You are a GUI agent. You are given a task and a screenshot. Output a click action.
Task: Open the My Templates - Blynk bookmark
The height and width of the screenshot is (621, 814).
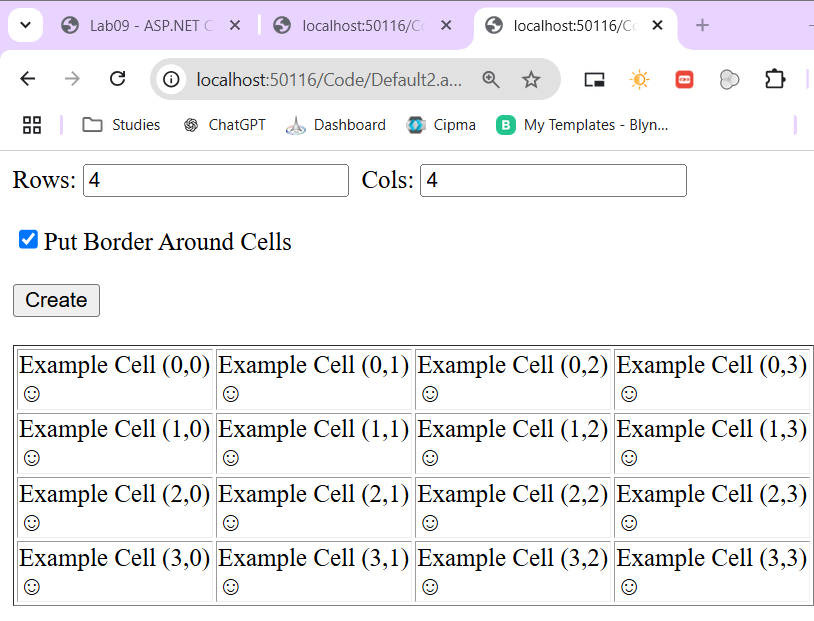point(582,125)
